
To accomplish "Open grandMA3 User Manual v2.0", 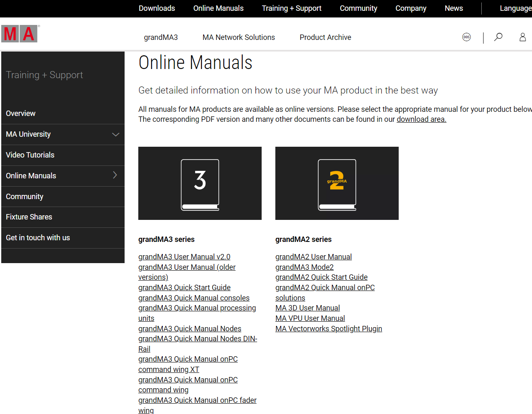I will coord(184,256).
